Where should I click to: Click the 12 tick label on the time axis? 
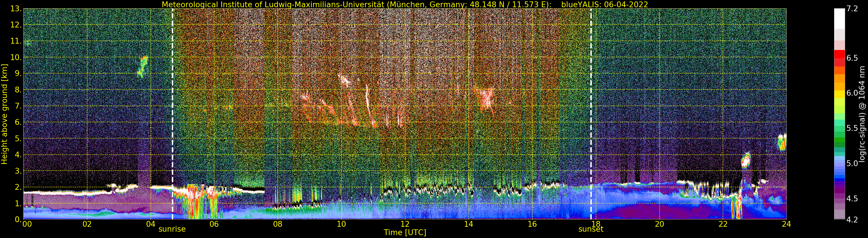click(405, 224)
